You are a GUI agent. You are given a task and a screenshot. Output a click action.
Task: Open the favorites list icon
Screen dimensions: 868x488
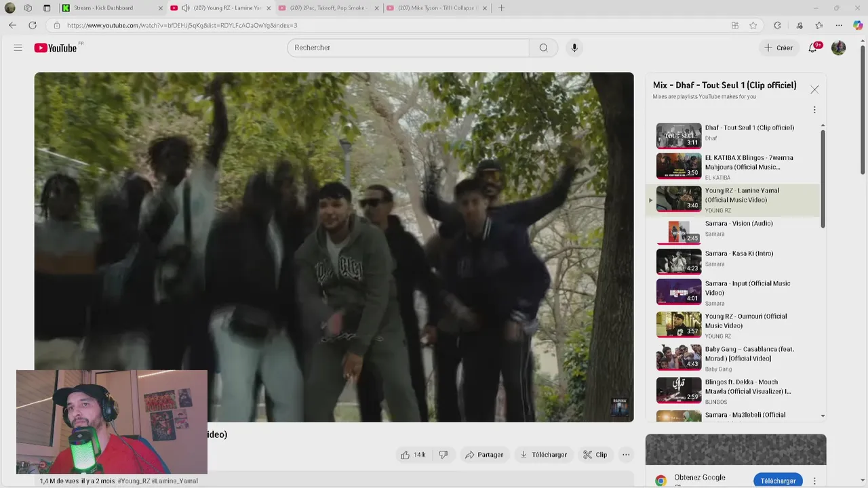click(x=819, y=25)
